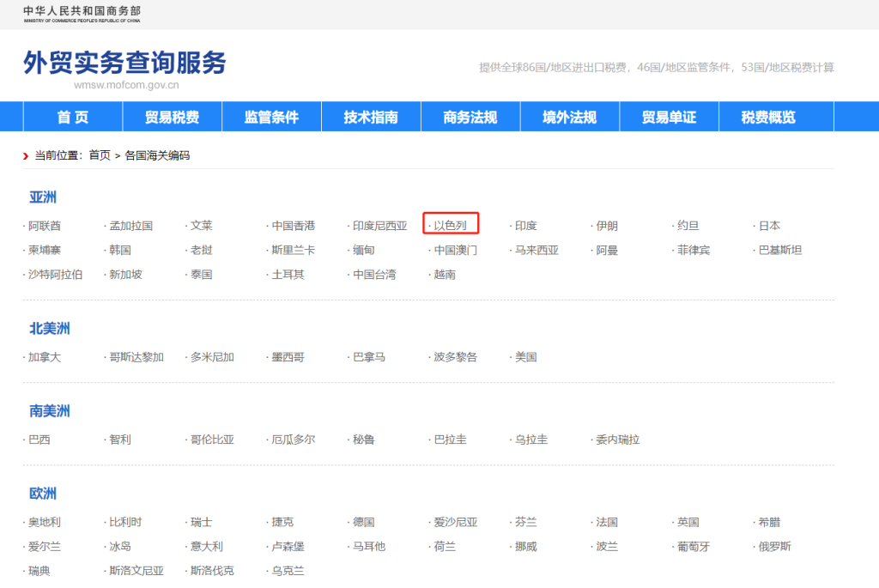Select 韩国 country link
This screenshot has width=879, height=588.
pyautogui.click(x=120, y=250)
